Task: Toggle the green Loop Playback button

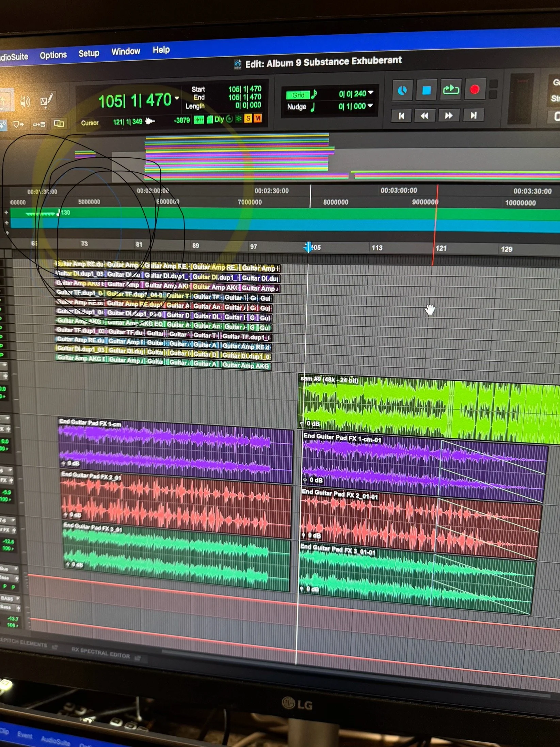Action: [x=450, y=90]
